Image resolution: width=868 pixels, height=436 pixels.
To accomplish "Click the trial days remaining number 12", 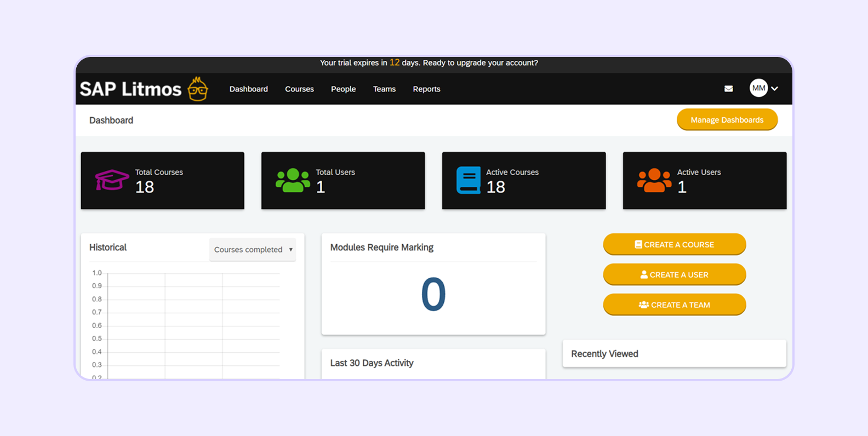I will [395, 62].
